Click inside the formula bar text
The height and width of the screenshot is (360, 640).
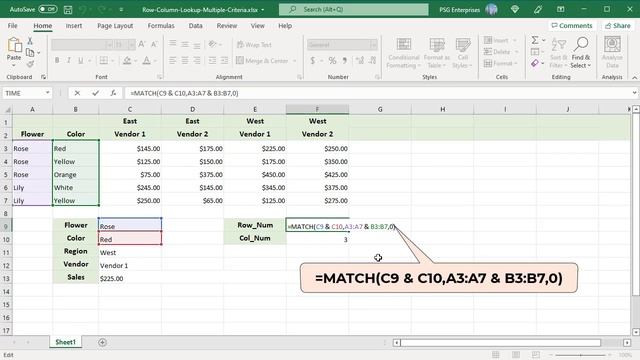[184, 93]
